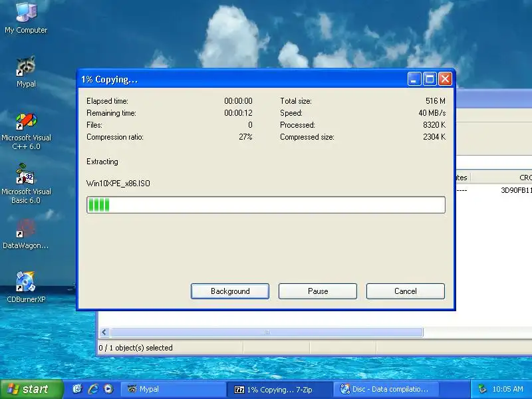Image resolution: width=532 pixels, height=399 pixels.
Task: Cancel the copying operation
Action: [406, 291]
